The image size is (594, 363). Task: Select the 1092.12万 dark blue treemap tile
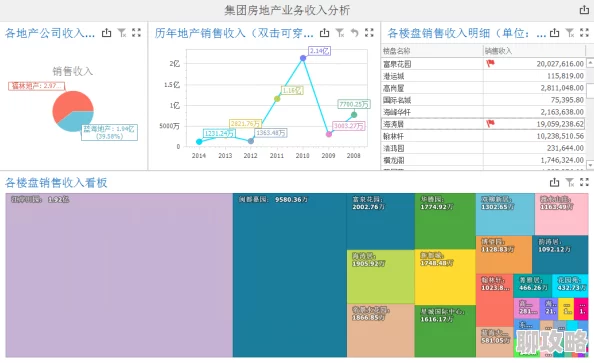pos(560,255)
